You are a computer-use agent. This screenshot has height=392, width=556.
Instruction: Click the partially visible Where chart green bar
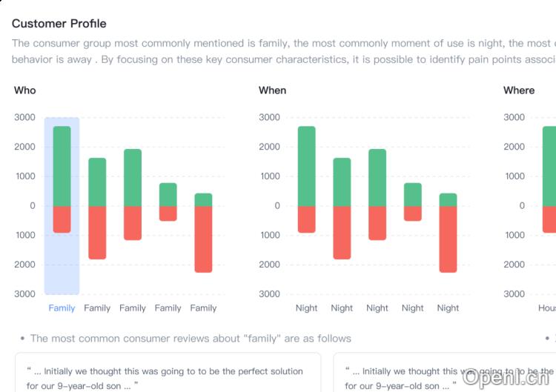pyautogui.click(x=549, y=166)
